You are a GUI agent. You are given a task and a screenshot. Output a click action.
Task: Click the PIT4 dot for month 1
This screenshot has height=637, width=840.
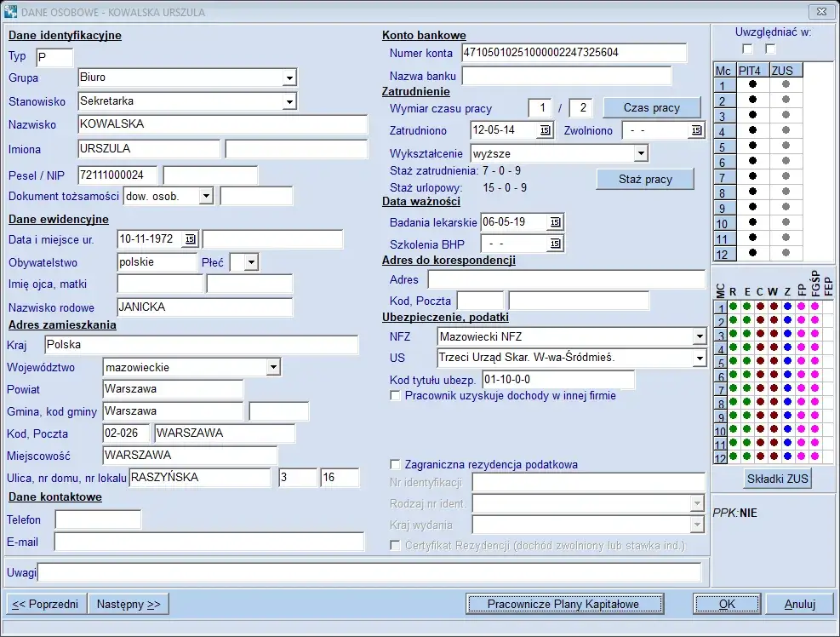coord(752,84)
